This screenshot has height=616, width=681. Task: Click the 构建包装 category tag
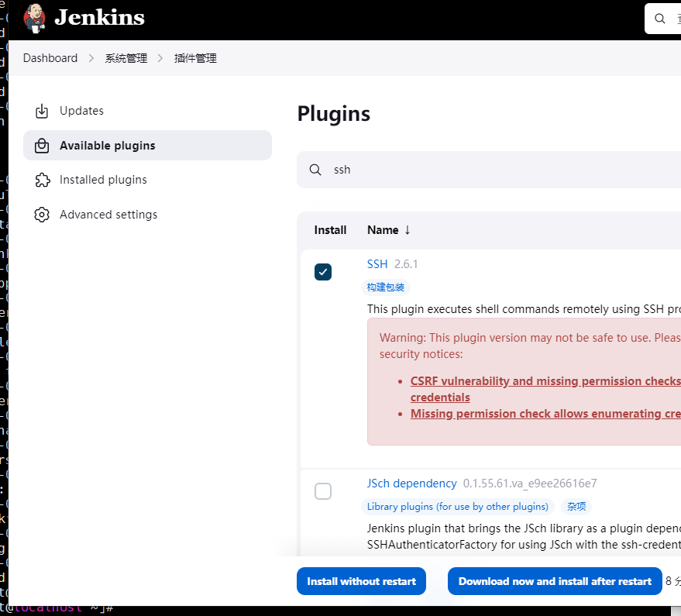386,287
